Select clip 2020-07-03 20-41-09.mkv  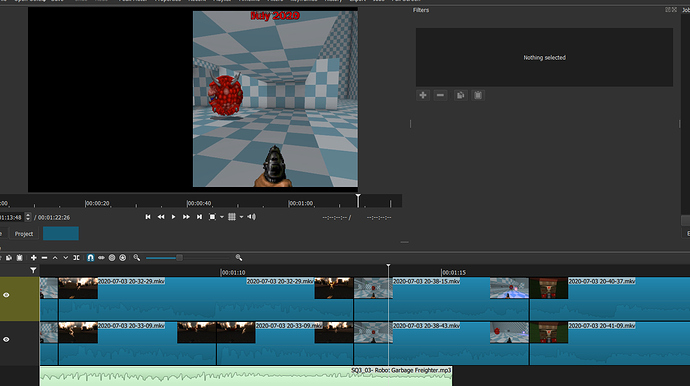point(609,343)
